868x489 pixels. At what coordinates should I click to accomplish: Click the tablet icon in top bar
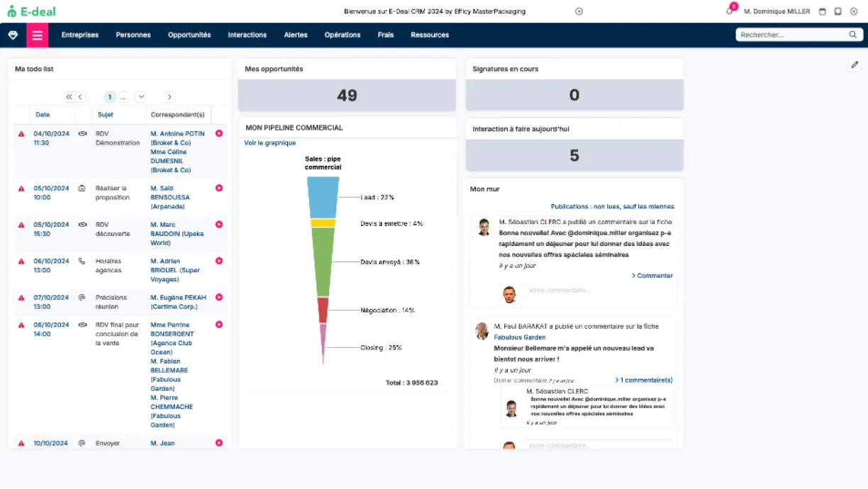point(838,11)
